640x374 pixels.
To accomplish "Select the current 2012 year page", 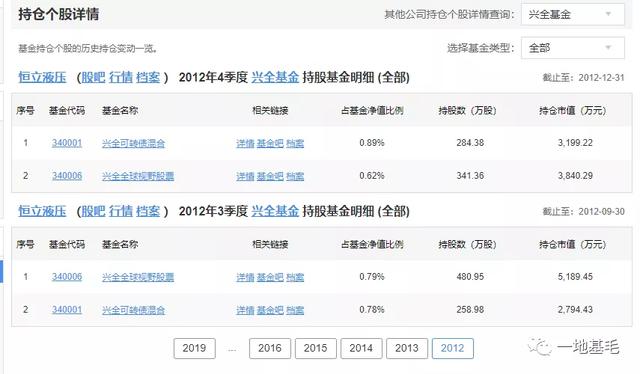I will pos(453,348).
